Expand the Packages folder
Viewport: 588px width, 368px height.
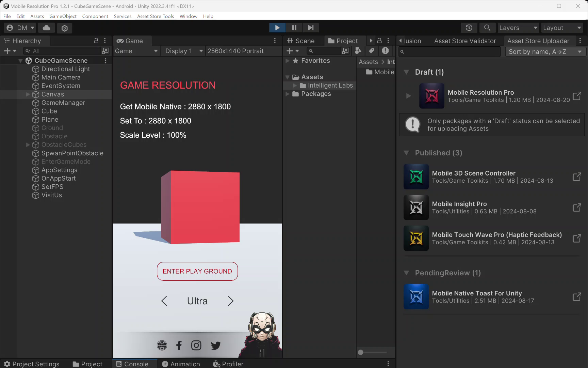coord(288,94)
